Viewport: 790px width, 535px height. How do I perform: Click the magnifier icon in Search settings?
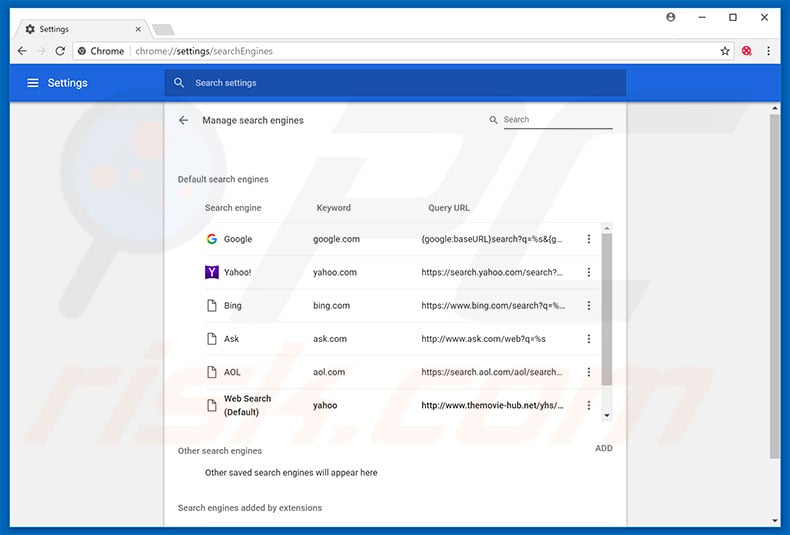tap(179, 83)
